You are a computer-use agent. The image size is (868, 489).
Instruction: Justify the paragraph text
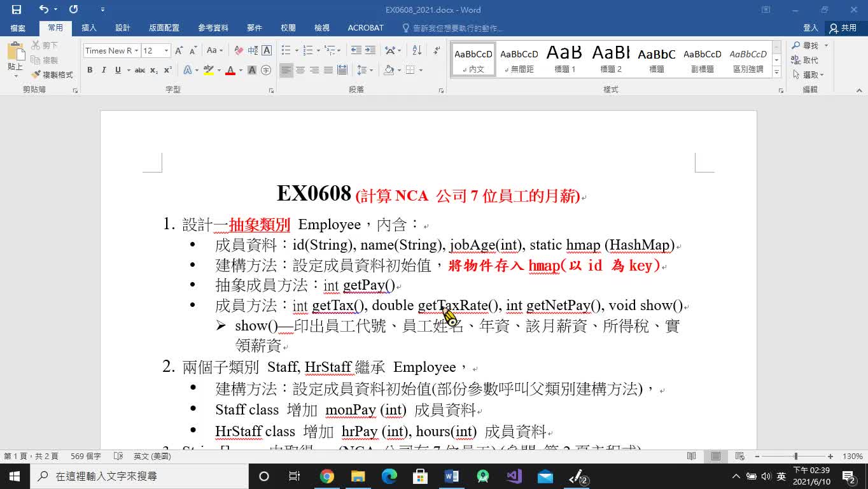(x=328, y=70)
